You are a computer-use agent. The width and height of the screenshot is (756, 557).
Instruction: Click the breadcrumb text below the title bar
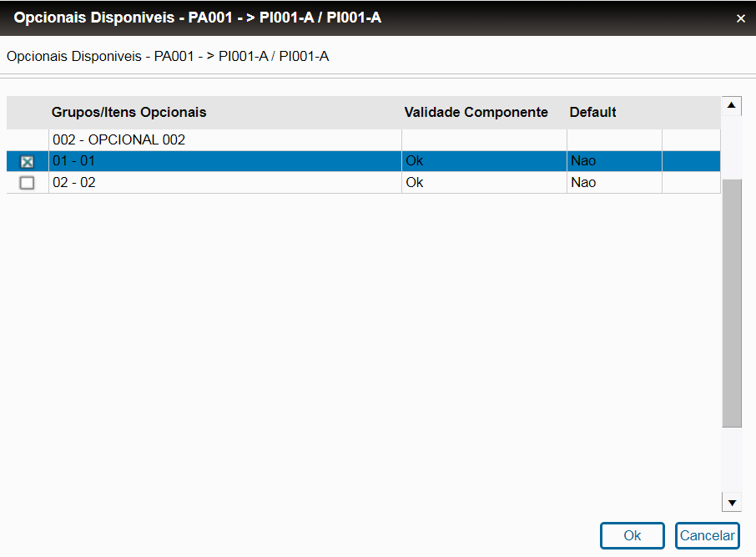click(x=168, y=57)
